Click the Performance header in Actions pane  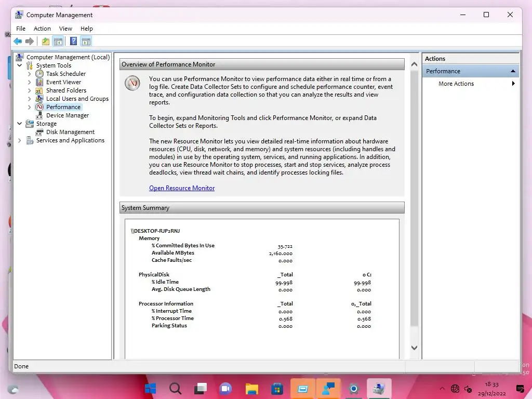[x=470, y=71]
